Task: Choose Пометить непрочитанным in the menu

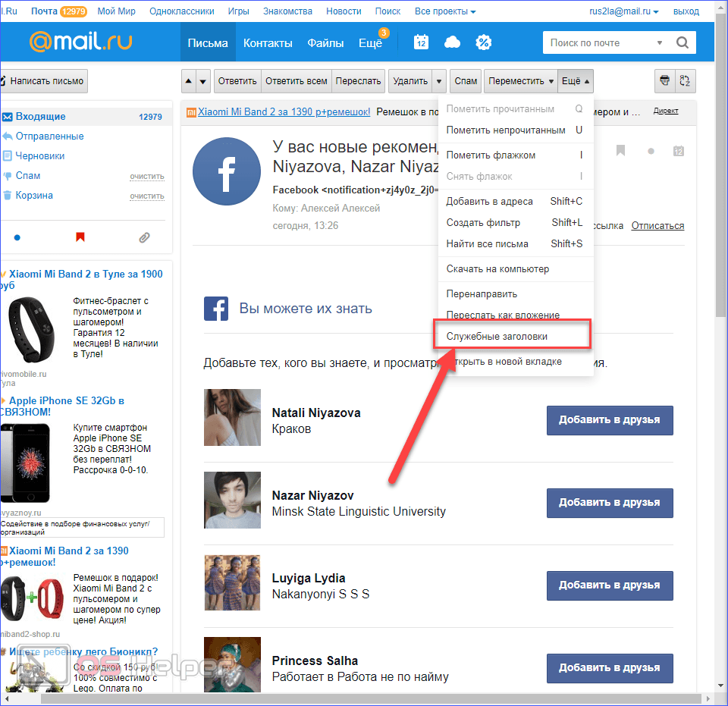Action: coord(516,130)
